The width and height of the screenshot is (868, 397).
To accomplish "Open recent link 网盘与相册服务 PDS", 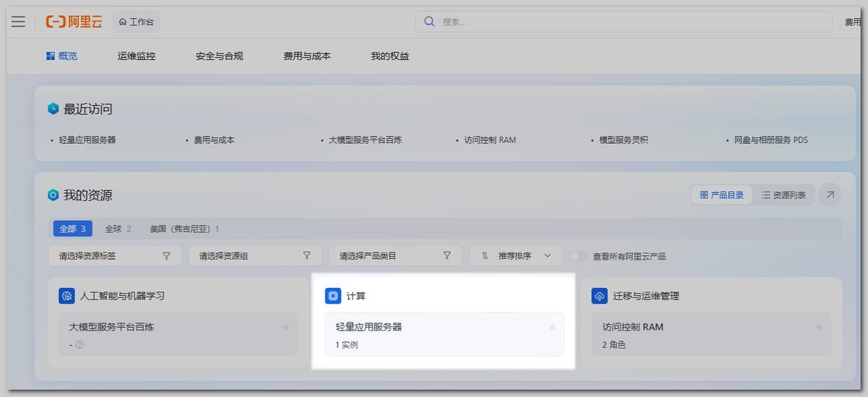I will click(770, 140).
